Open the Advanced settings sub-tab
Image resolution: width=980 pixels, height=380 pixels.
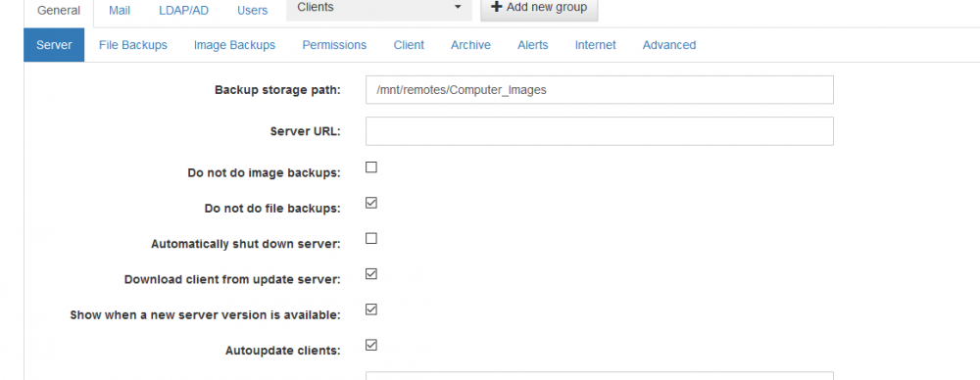click(x=668, y=45)
